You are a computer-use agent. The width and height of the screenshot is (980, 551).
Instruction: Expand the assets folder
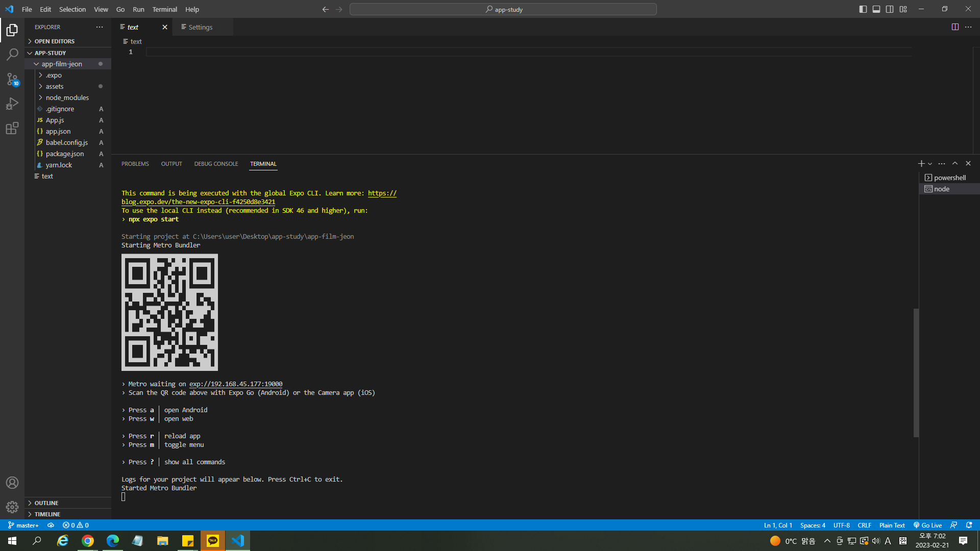[x=68, y=86]
